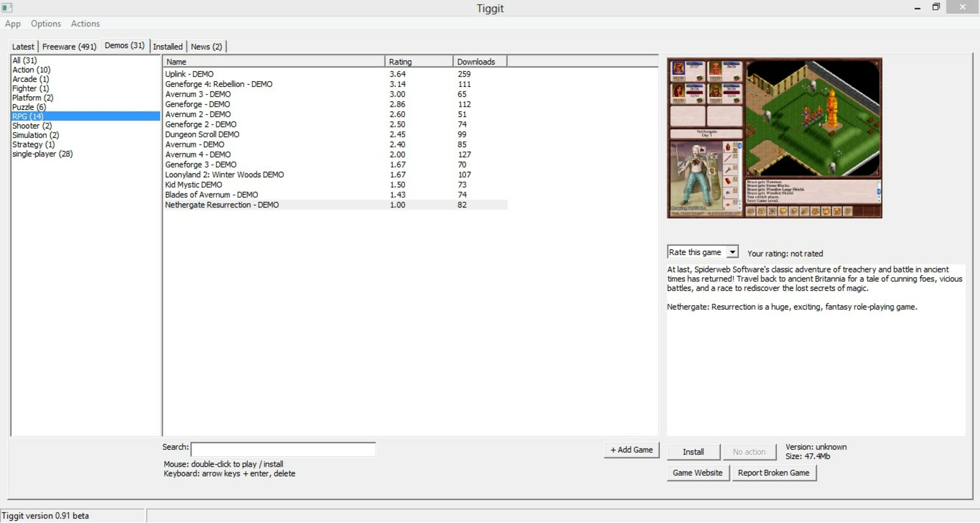This screenshot has width=980, height=523.
Task: Select Geneforge 4: Rebellion - DEMO row
Action: coord(335,84)
